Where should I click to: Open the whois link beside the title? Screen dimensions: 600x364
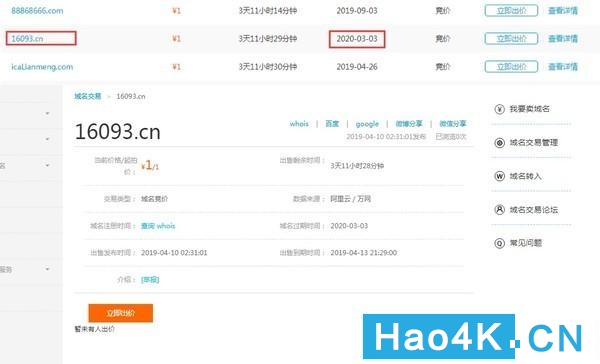click(299, 124)
